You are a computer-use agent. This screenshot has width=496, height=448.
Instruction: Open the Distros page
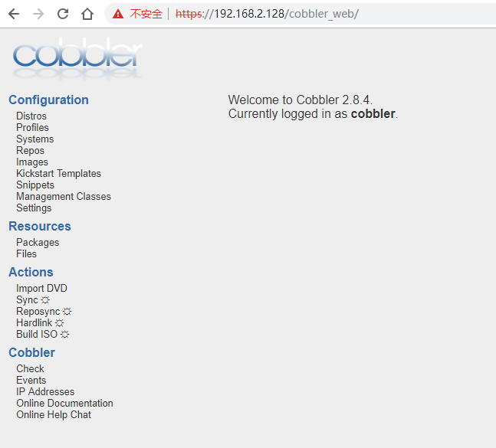click(31, 116)
